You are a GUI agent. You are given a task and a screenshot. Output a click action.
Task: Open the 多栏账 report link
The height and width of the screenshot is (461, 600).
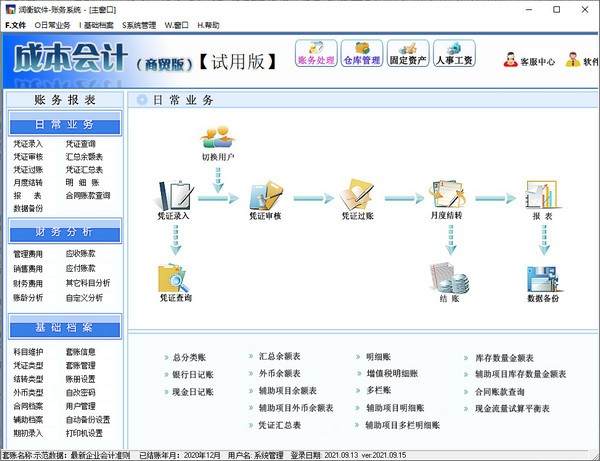click(x=379, y=390)
